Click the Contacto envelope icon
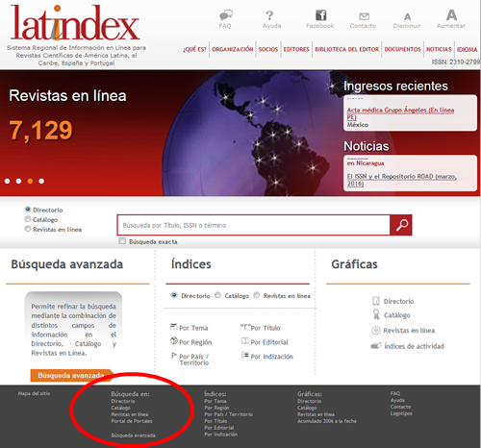 364,16
